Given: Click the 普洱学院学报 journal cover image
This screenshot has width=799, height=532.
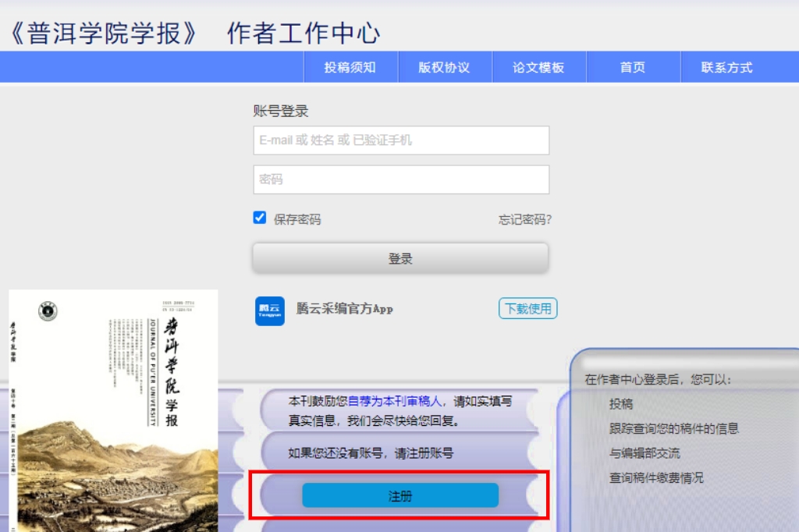Looking at the screenshot, I should click(x=113, y=411).
